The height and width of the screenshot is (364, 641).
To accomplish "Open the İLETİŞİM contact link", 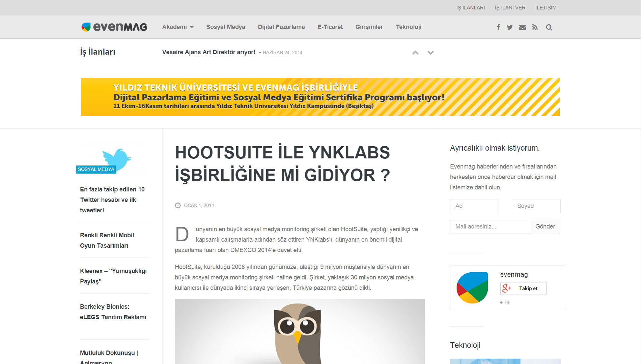I will tap(546, 7).
